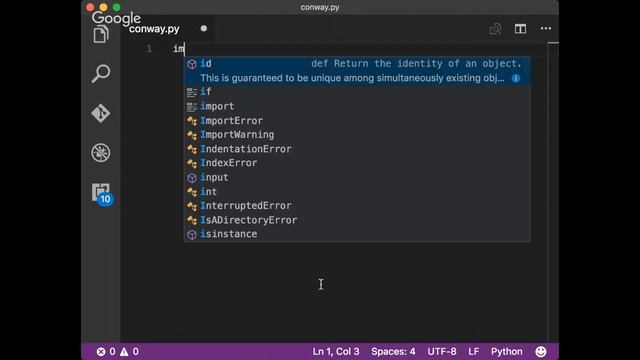Choose the 'IndexError' suggestion
The height and width of the screenshot is (360, 640).
pyautogui.click(x=357, y=163)
